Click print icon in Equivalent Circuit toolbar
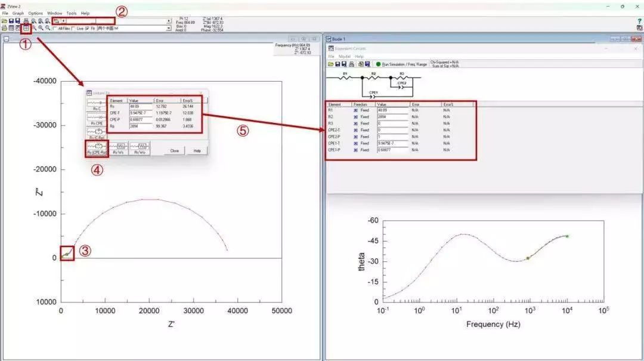 pos(352,64)
